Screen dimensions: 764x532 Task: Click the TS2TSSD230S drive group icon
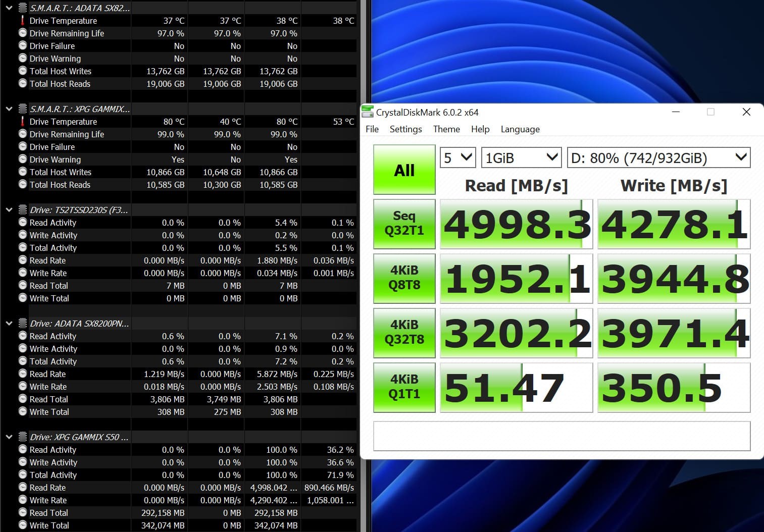click(x=22, y=210)
